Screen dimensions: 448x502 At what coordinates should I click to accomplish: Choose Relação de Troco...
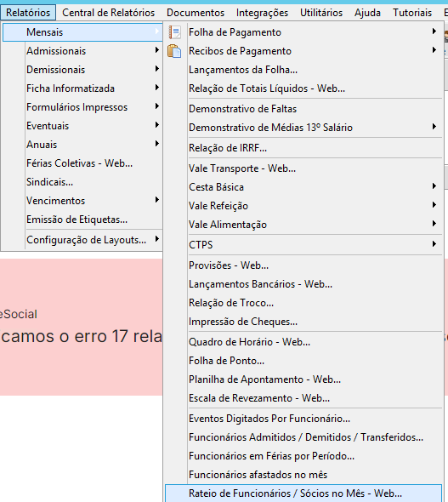click(x=303, y=303)
